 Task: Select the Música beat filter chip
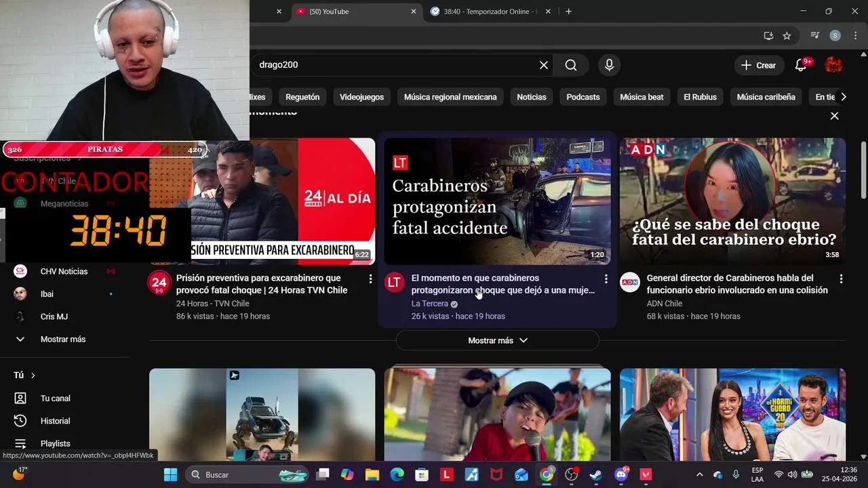(x=642, y=97)
